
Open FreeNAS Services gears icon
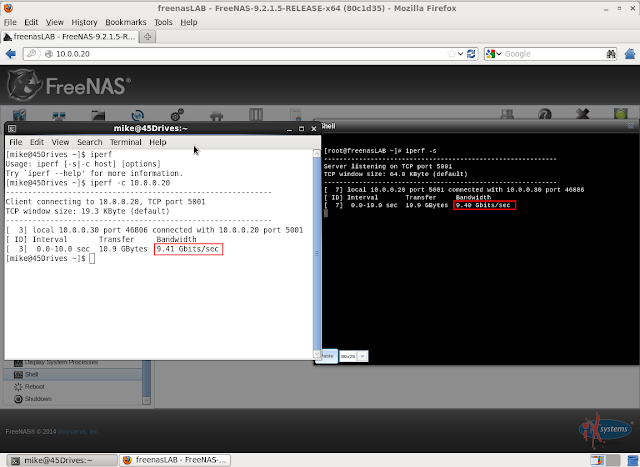[177, 115]
